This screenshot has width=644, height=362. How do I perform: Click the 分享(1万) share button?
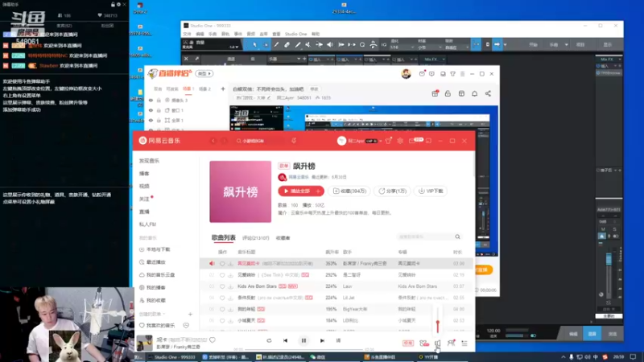pyautogui.click(x=393, y=191)
